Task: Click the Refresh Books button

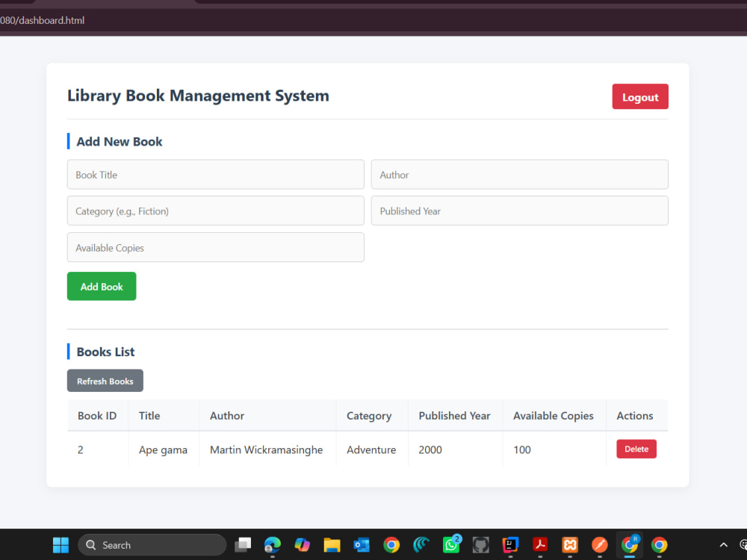Action: coord(105,381)
